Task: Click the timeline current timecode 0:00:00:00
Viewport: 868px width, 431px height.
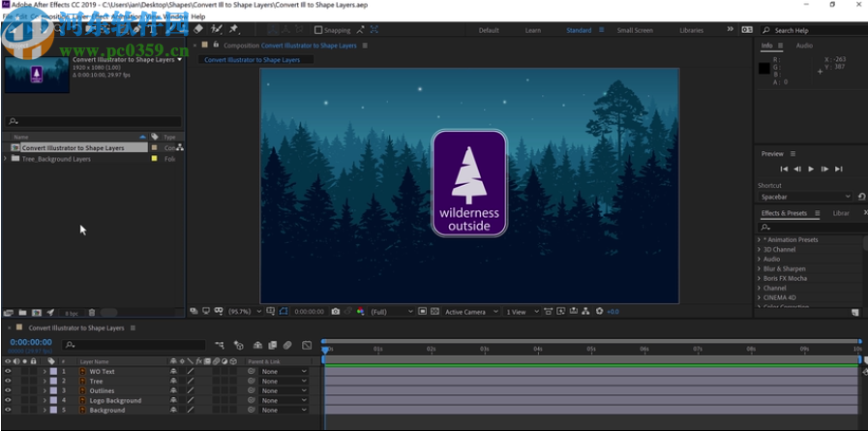Action: coord(30,342)
